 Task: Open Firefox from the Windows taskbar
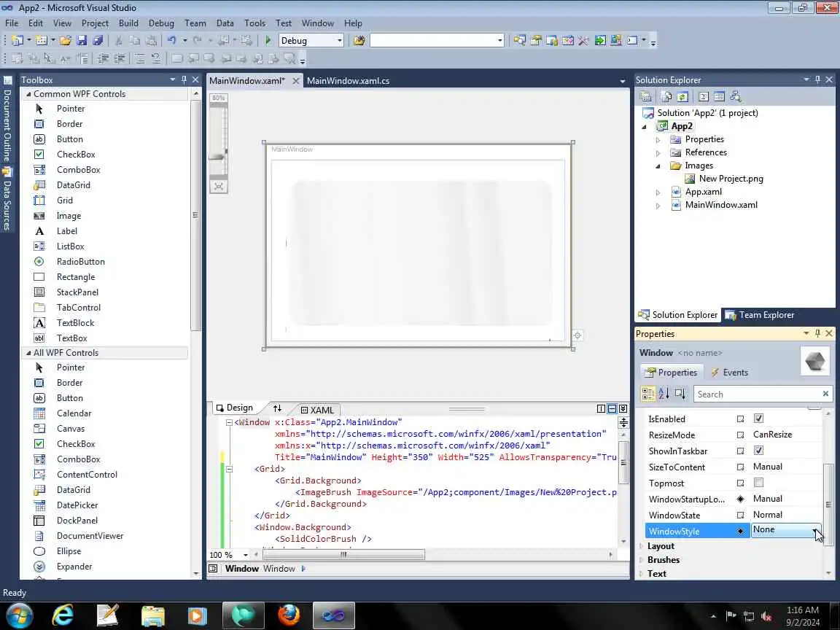tap(289, 615)
